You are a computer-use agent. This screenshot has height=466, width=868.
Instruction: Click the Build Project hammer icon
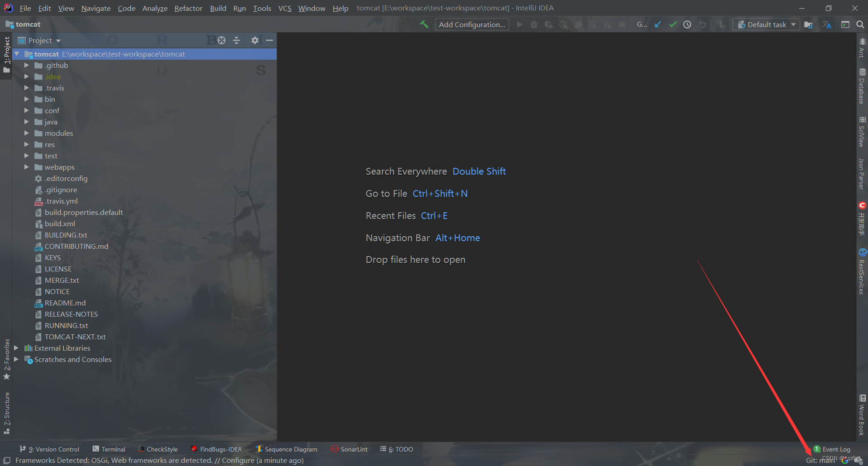(424, 24)
